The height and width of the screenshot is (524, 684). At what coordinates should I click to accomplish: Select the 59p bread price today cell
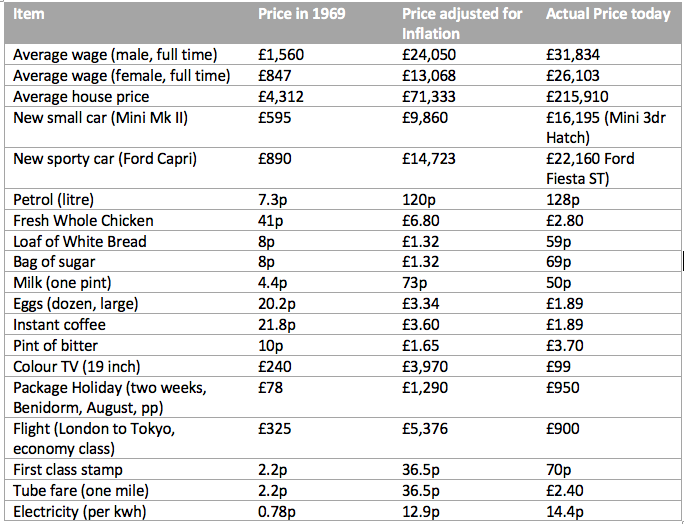point(558,242)
